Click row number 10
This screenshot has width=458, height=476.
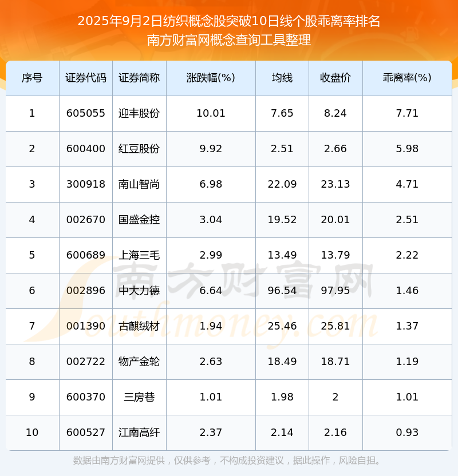[32, 433]
